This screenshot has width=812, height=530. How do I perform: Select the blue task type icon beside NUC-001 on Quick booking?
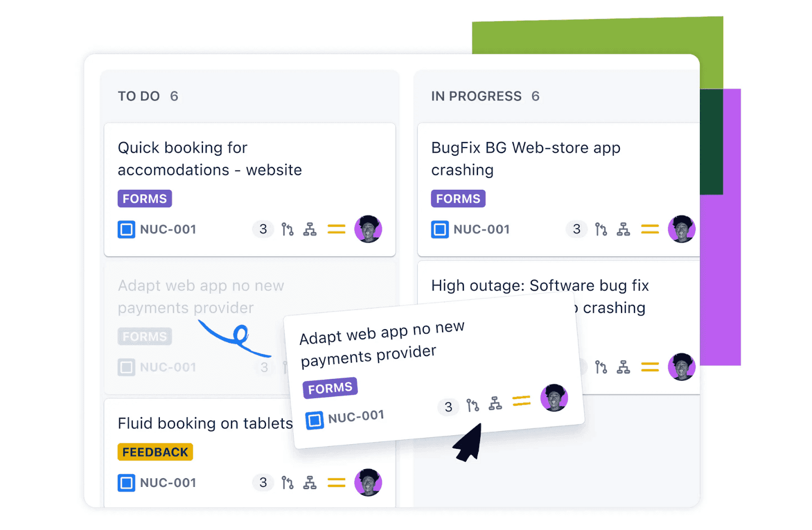[x=126, y=229]
